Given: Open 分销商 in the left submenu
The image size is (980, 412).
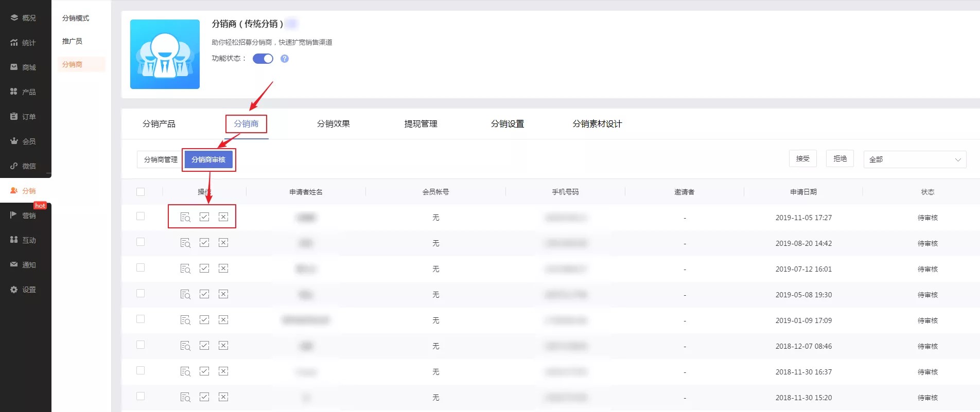Looking at the screenshot, I should coord(81,64).
